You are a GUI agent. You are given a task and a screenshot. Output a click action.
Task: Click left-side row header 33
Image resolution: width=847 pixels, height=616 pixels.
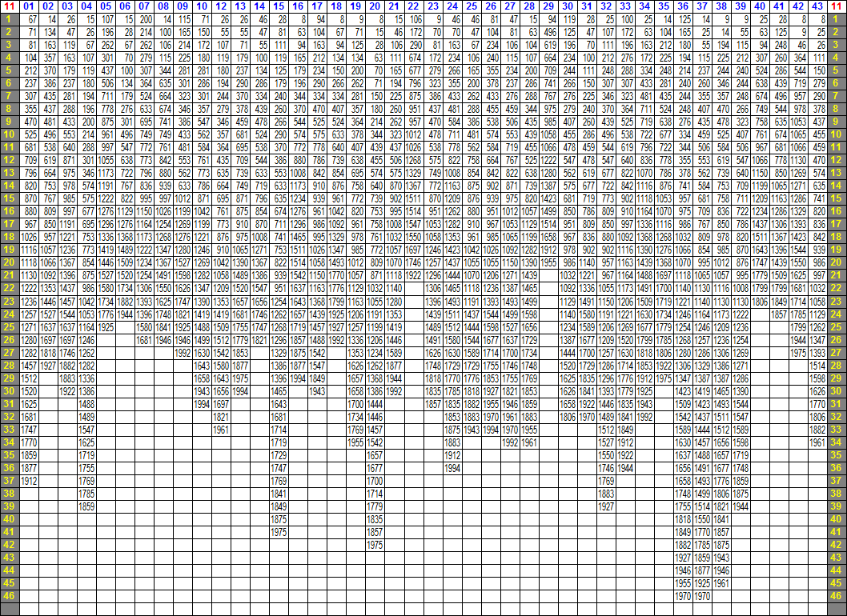9,430
